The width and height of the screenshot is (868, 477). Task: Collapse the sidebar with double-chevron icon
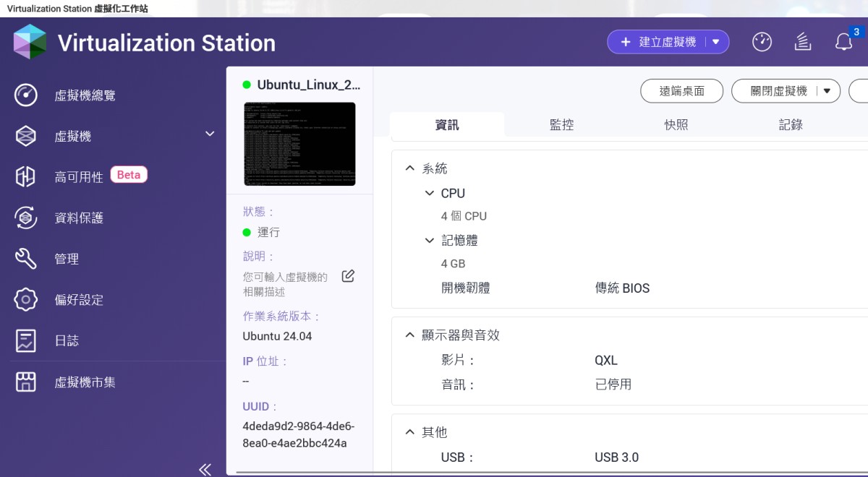[205, 469]
